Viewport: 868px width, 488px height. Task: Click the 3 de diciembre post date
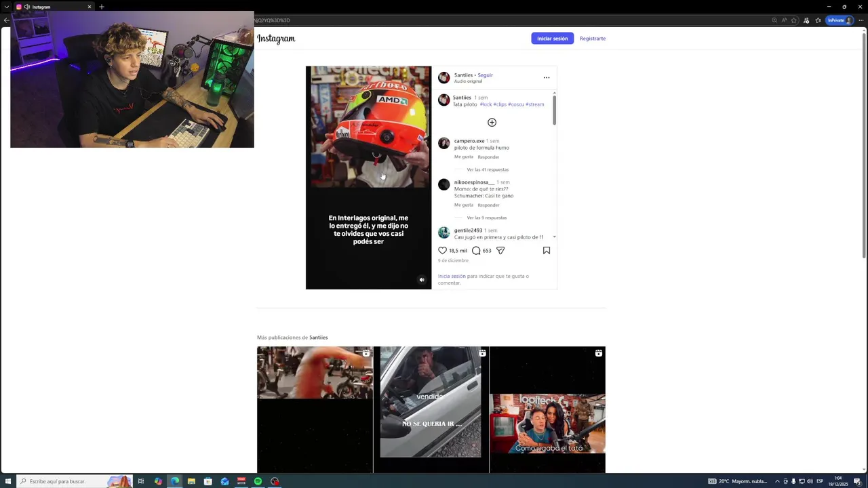(x=453, y=260)
